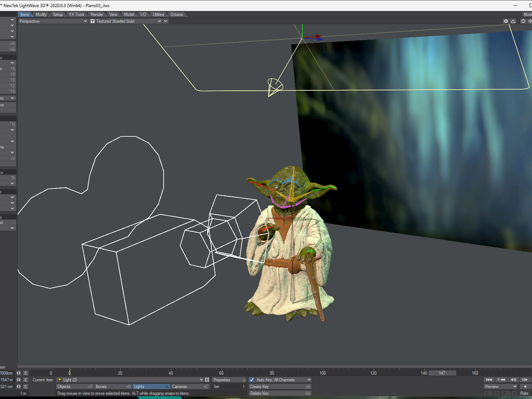Open the undo history dropdown arrow
Viewport: 532px width, 399px height.
pyautogui.click(x=497, y=393)
